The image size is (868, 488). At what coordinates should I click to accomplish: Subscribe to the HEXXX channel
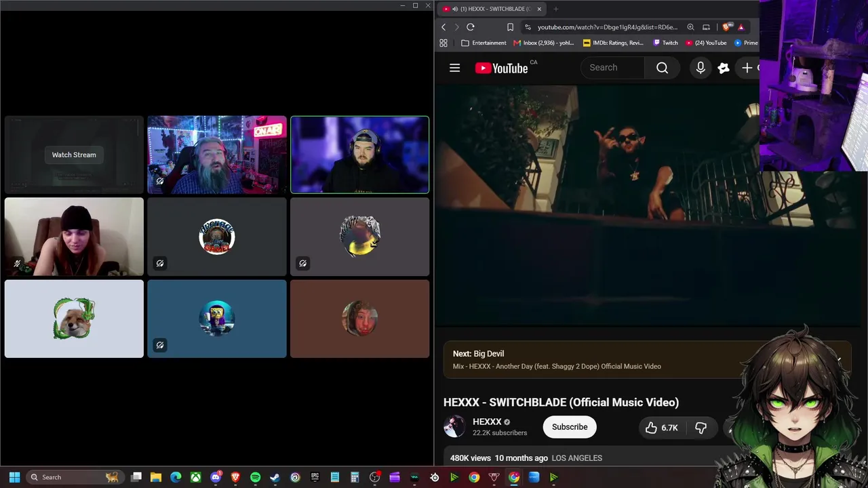pos(570,427)
